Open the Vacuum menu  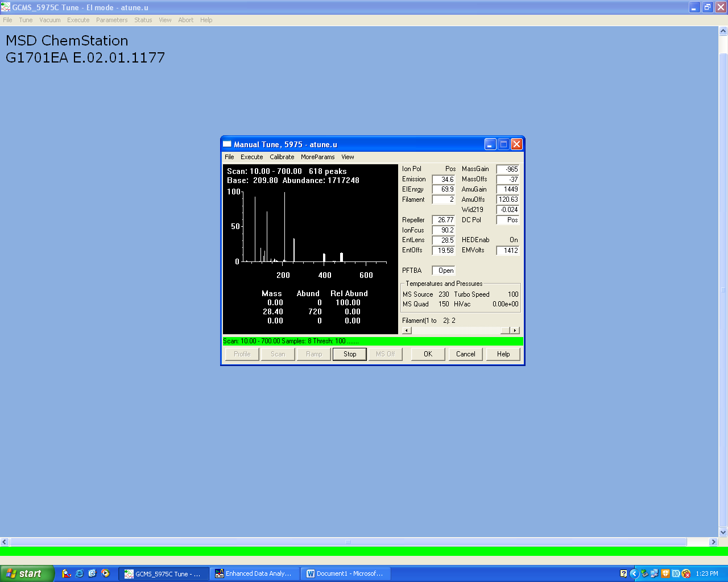click(50, 20)
